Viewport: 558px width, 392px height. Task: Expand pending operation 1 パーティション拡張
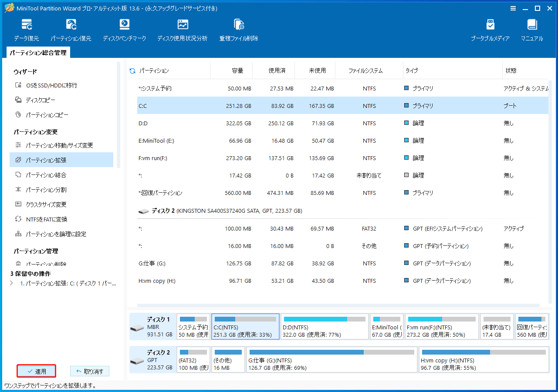tap(11, 283)
